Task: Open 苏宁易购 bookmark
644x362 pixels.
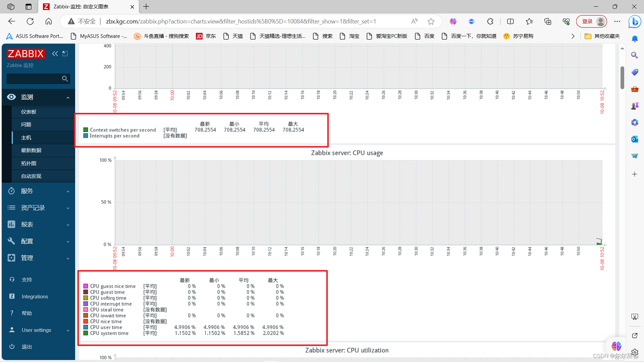Action: 518,36
